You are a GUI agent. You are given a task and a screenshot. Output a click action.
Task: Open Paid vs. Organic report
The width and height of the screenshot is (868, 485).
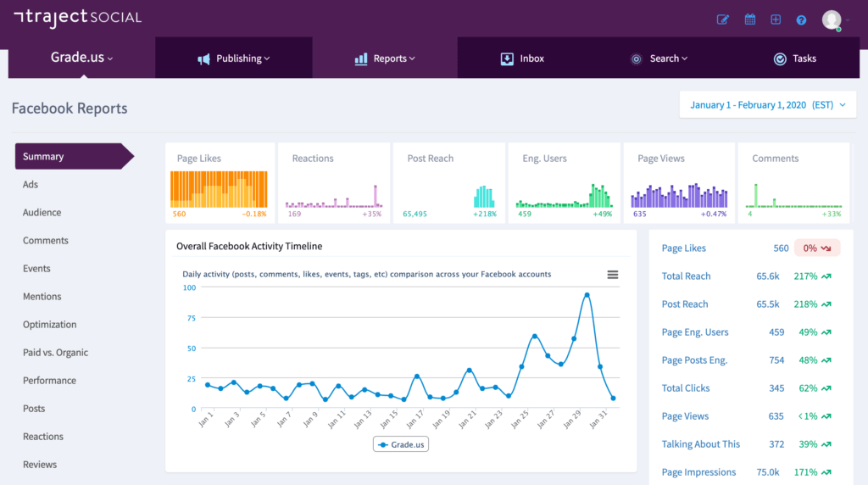pyautogui.click(x=55, y=352)
